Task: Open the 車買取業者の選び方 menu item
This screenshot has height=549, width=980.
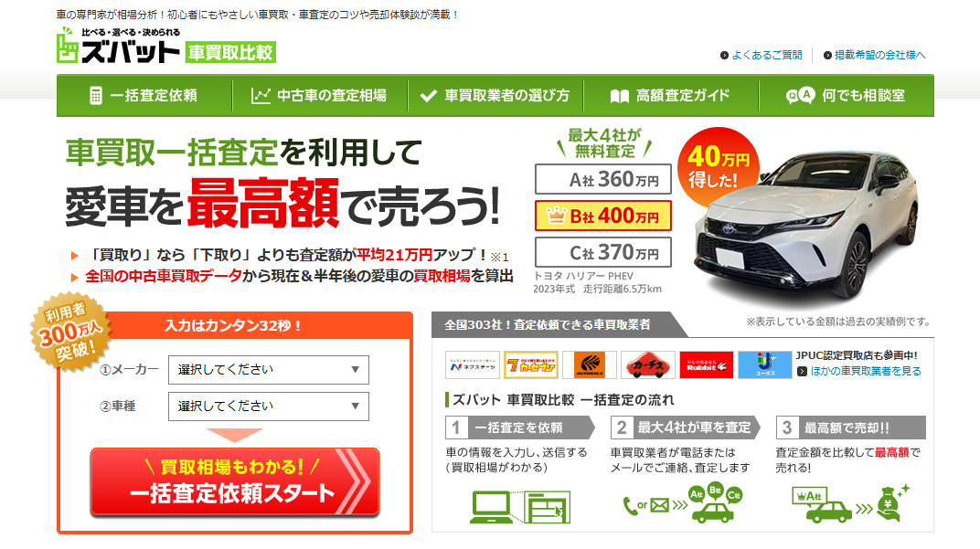Action: click(x=495, y=96)
